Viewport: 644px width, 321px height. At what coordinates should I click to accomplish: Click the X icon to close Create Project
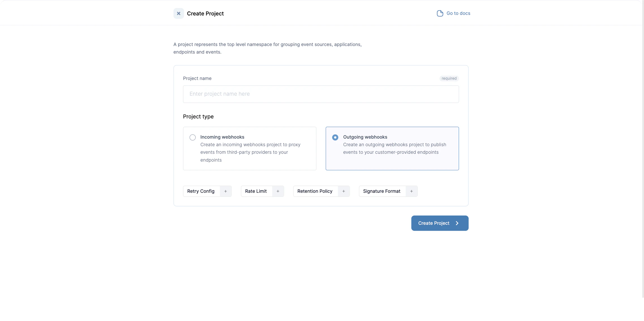point(179,13)
